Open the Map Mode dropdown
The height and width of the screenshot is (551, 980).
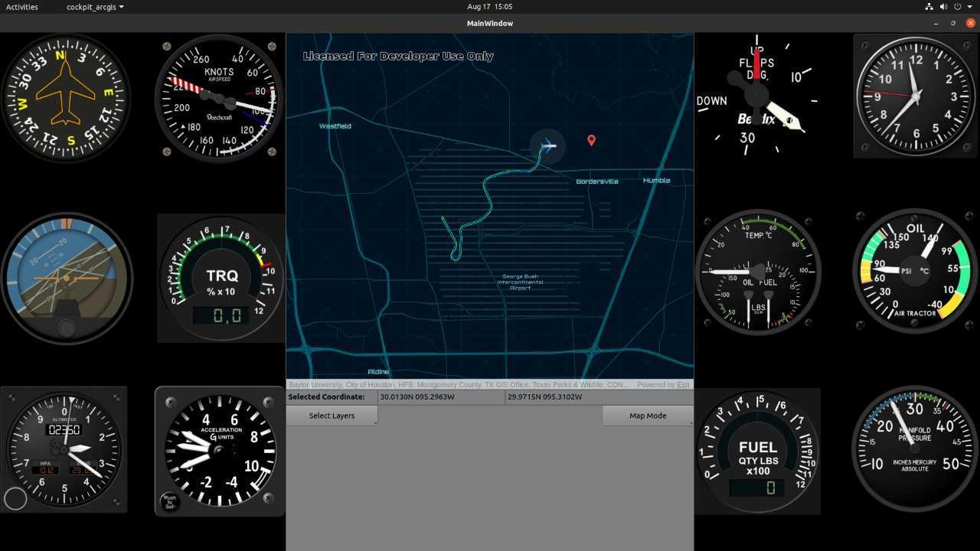pos(648,416)
